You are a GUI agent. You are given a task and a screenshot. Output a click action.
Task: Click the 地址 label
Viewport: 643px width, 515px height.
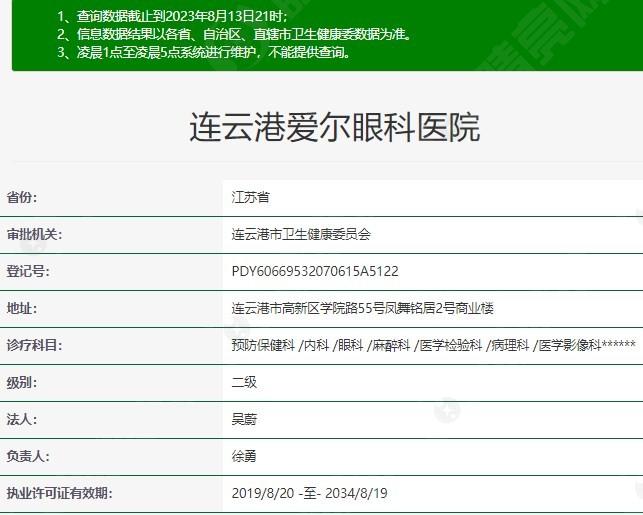[x=22, y=308]
